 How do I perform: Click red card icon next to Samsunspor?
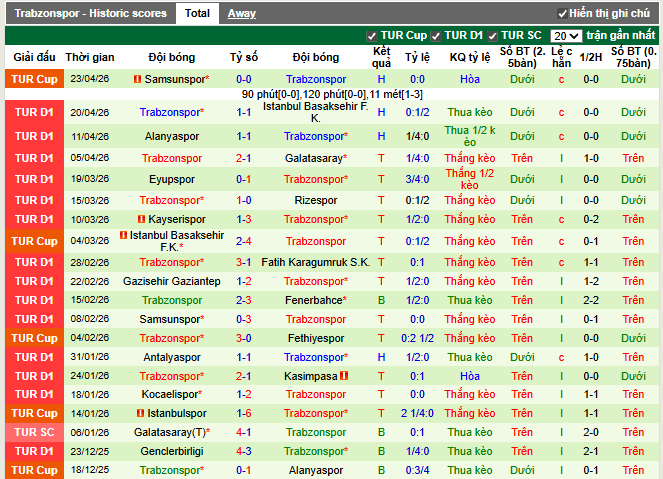136,79
